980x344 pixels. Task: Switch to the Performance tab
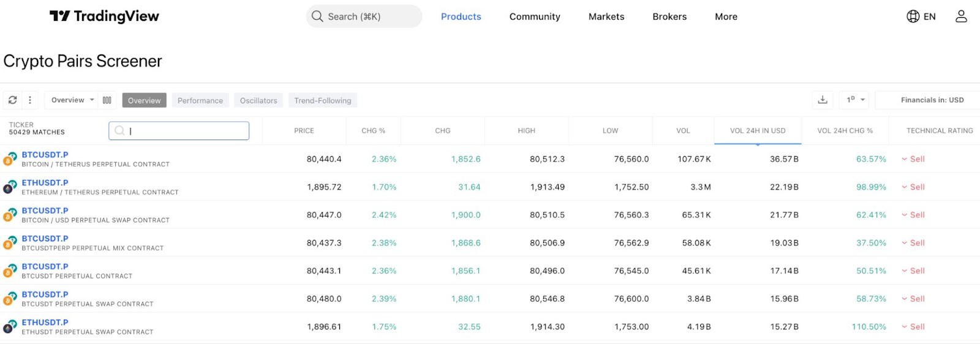[x=200, y=100]
